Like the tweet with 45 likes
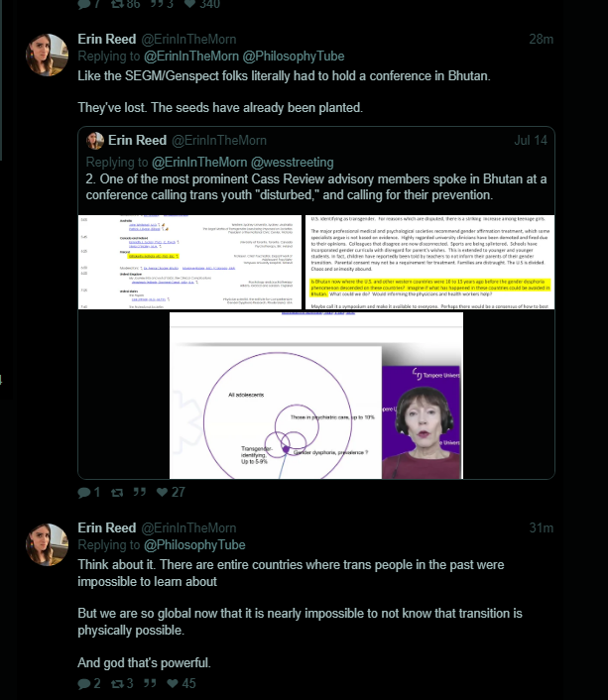 point(172,683)
